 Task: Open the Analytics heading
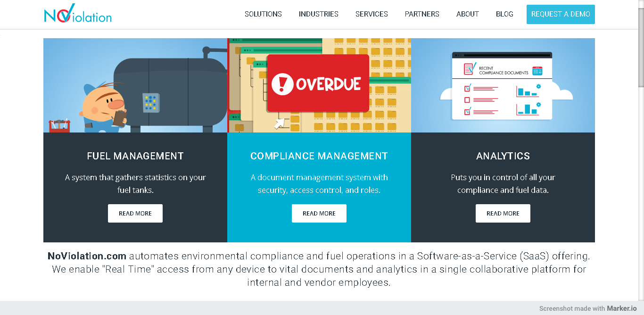point(503,156)
